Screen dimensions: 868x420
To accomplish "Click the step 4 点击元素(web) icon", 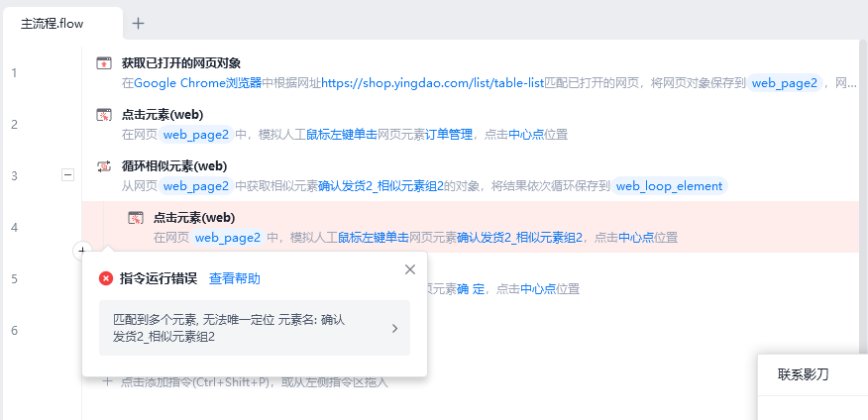I will [x=136, y=218].
